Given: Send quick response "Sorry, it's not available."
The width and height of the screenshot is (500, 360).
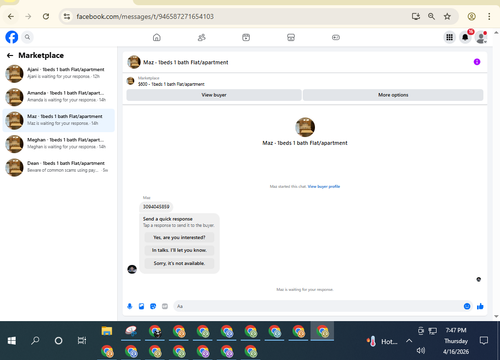Looking at the screenshot, I should coord(179,263).
